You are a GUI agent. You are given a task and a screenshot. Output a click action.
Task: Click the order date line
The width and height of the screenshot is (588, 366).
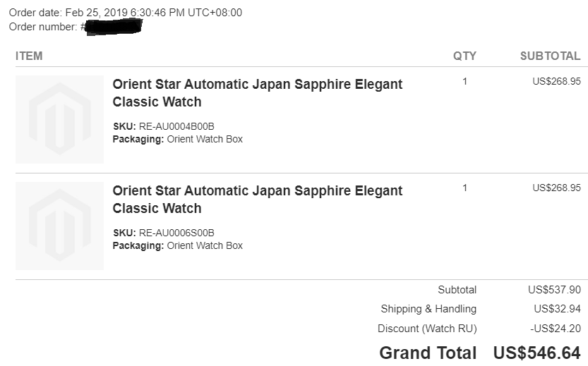(x=125, y=13)
